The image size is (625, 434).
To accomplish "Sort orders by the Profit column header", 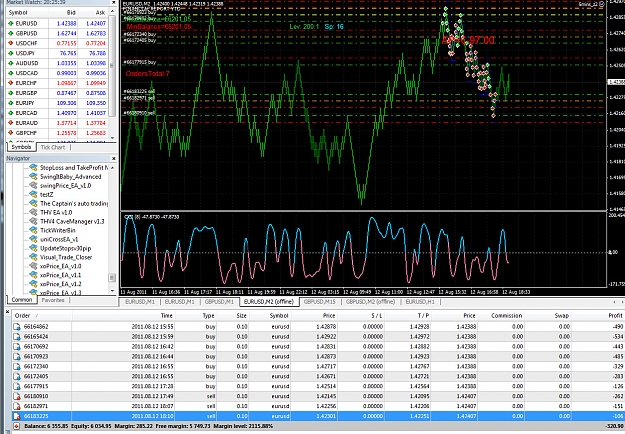I will [x=599, y=316].
